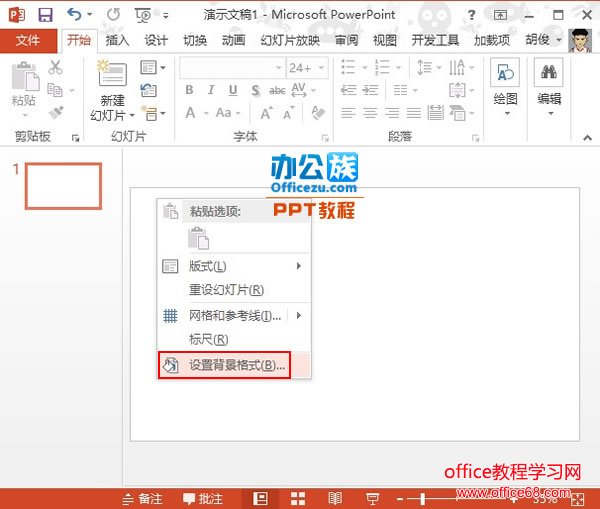
Task: Switch to the 切换 Transitions tab
Action: pyautogui.click(x=195, y=40)
